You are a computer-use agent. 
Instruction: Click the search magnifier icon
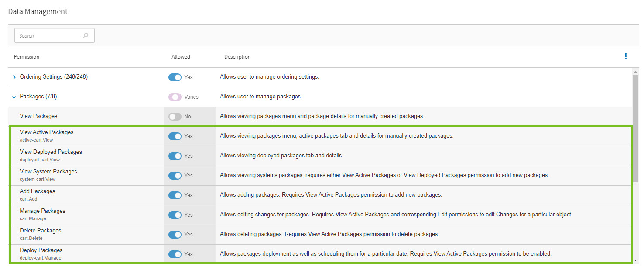pyautogui.click(x=86, y=35)
